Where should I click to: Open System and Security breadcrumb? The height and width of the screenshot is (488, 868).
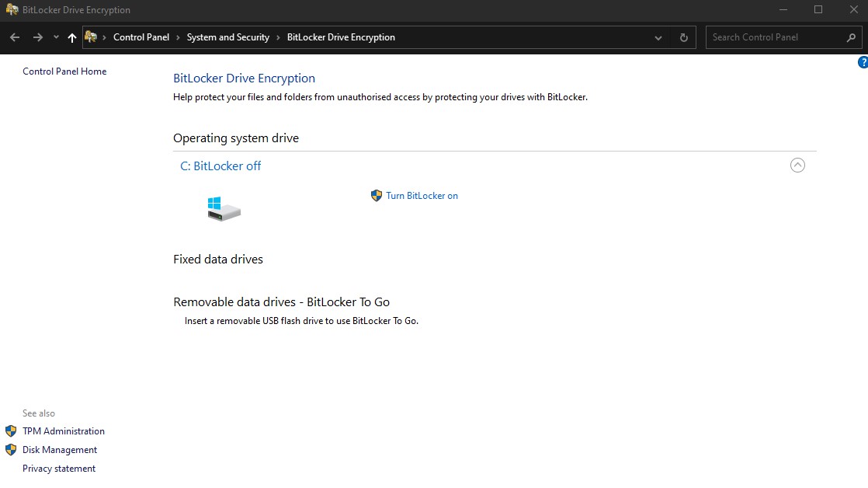click(x=228, y=37)
